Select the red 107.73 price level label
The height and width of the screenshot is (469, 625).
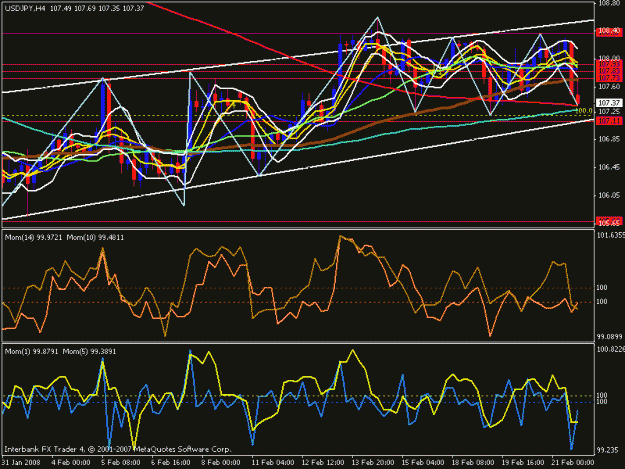(x=609, y=78)
